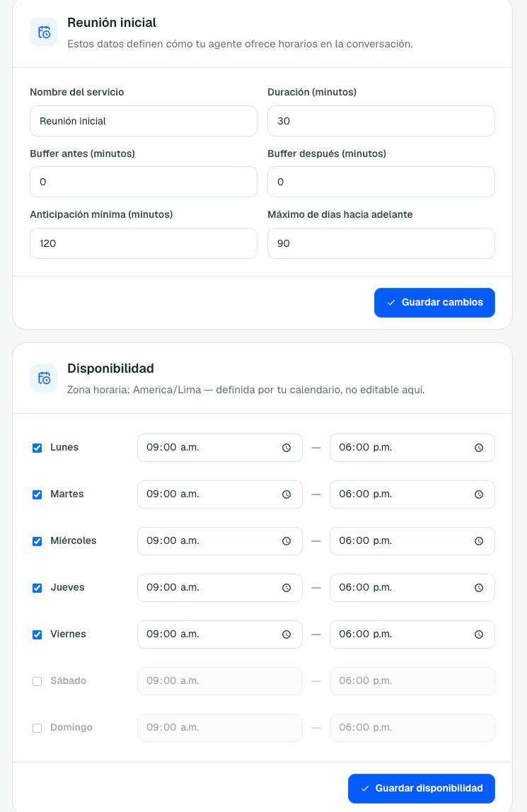Enable the Domingo availability checkbox
The height and width of the screenshot is (812, 527).
click(x=37, y=728)
